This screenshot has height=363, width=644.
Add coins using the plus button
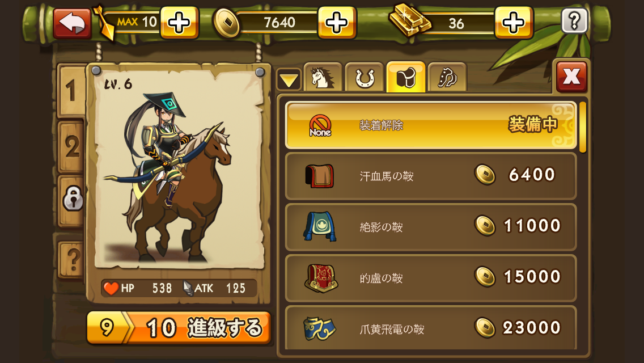337,23
